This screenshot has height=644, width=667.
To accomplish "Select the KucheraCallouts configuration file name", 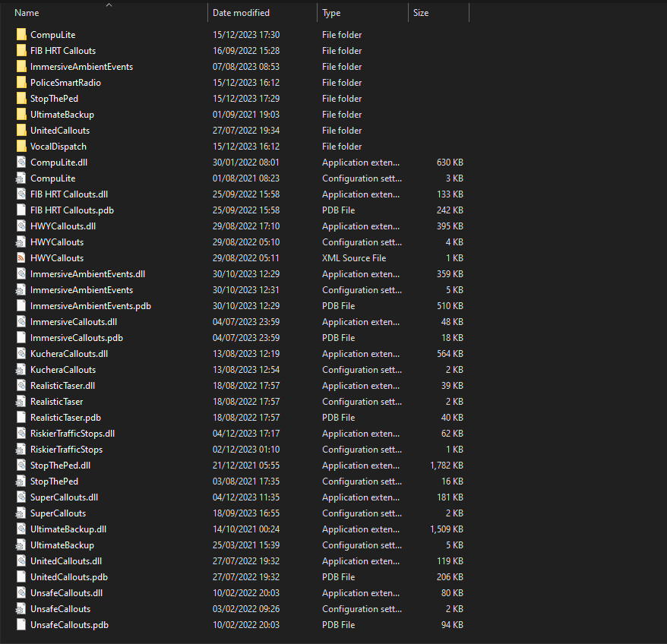I will (63, 370).
